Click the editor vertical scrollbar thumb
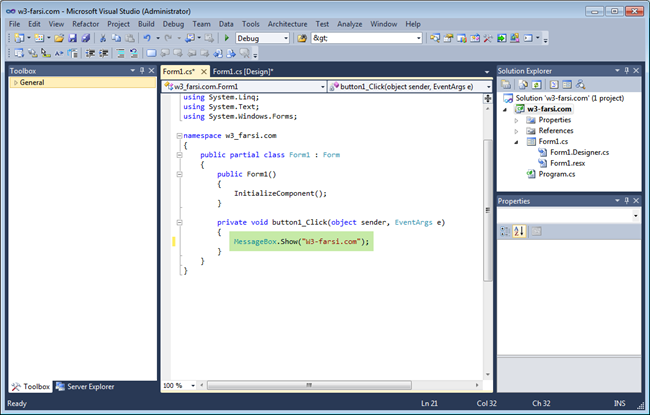Screen dimensions: 650x415 pos(488,211)
